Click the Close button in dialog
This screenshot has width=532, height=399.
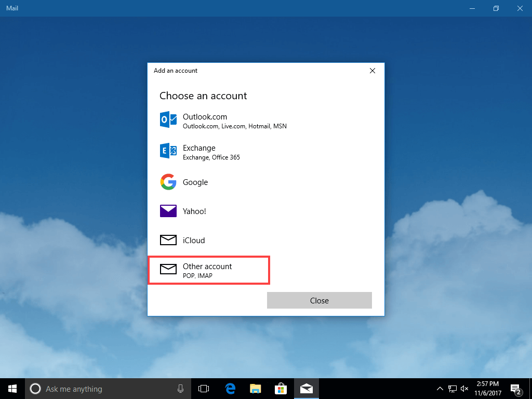click(x=320, y=300)
